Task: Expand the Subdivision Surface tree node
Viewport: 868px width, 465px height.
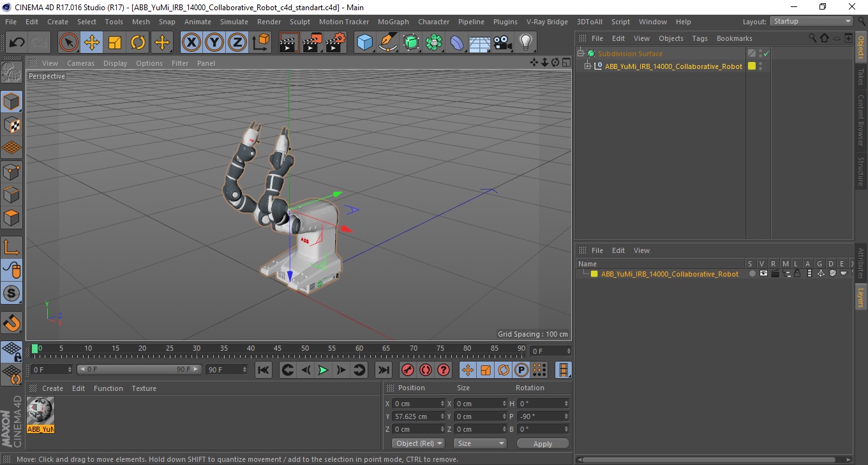Action: coord(581,54)
